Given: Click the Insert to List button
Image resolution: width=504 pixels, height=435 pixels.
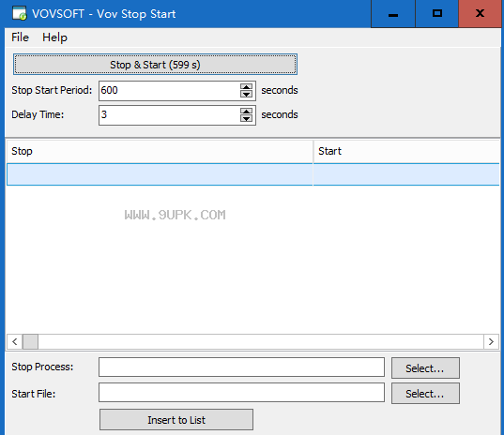Looking at the screenshot, I should (176, 420).
